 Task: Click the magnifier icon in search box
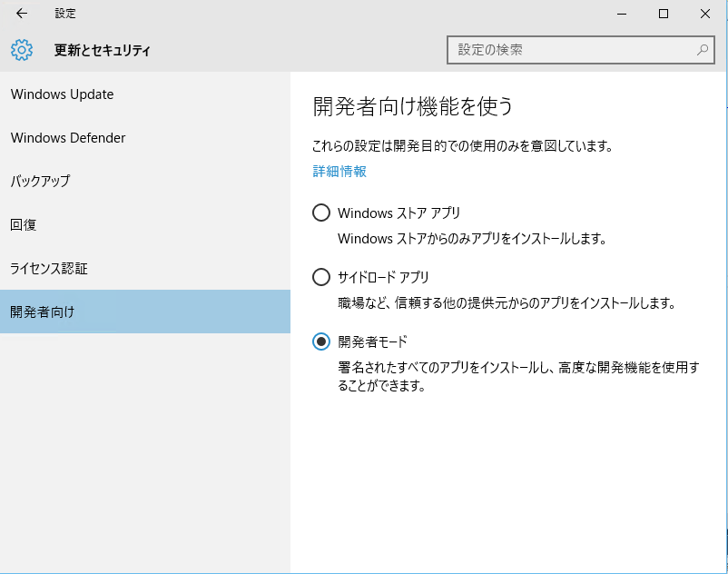click(x=702, y=50)
